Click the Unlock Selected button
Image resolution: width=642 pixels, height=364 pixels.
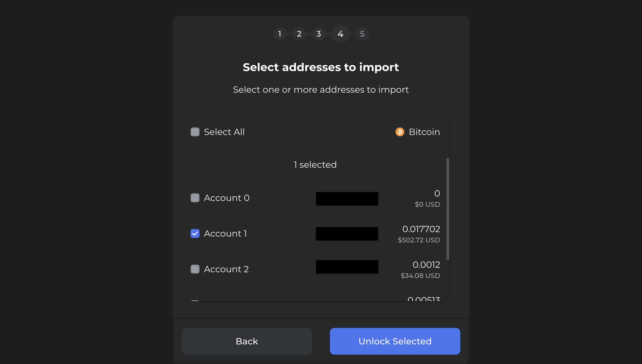pyautogui.click(x=395, y=341)
